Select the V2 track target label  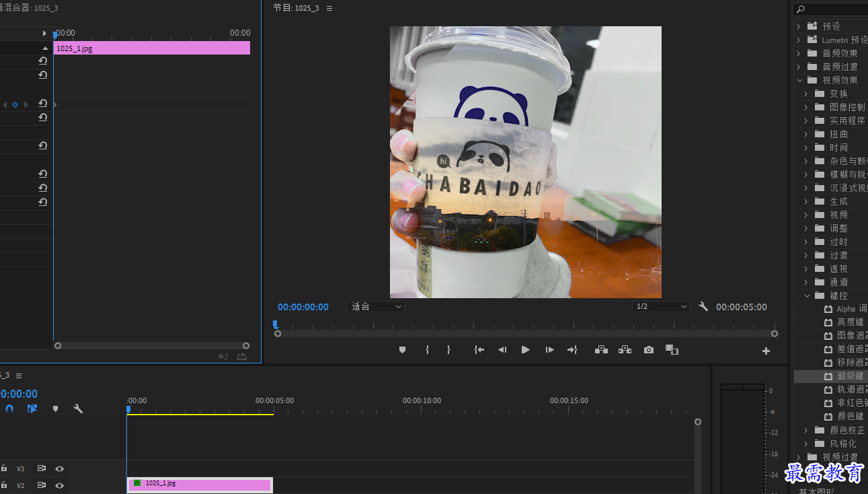point(20,485)
